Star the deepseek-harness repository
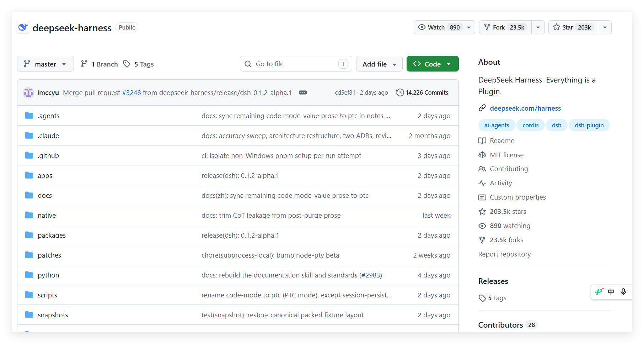The width and height of the screenshot is (644, 344). click(573, 27)
